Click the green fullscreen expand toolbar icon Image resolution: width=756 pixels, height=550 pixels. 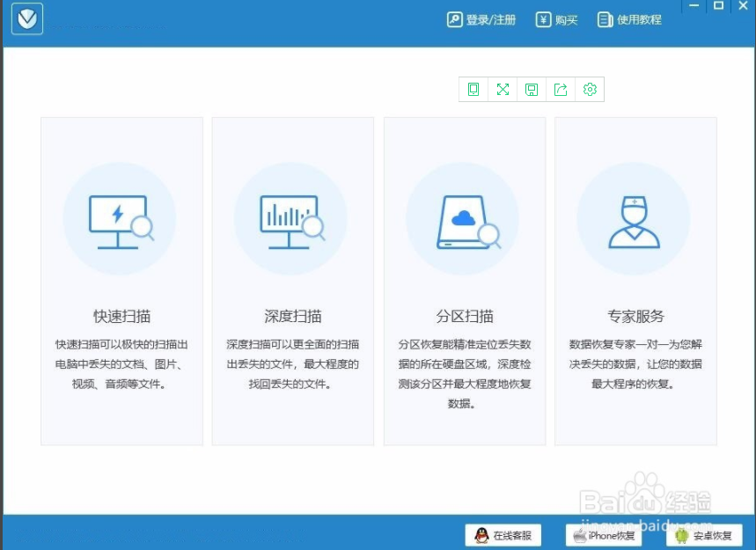[x=503, y=89]
